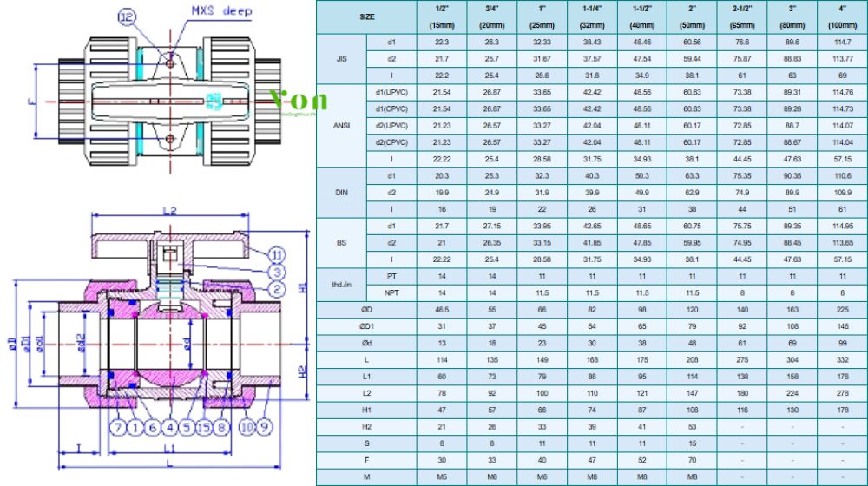Click the H1 dimension label on drawing

(x=302, y=288)
